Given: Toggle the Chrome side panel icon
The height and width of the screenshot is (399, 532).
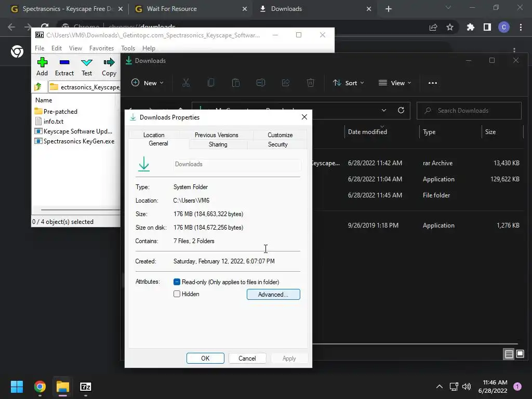Looking at the screenshot, I should [x=487, y=27].
